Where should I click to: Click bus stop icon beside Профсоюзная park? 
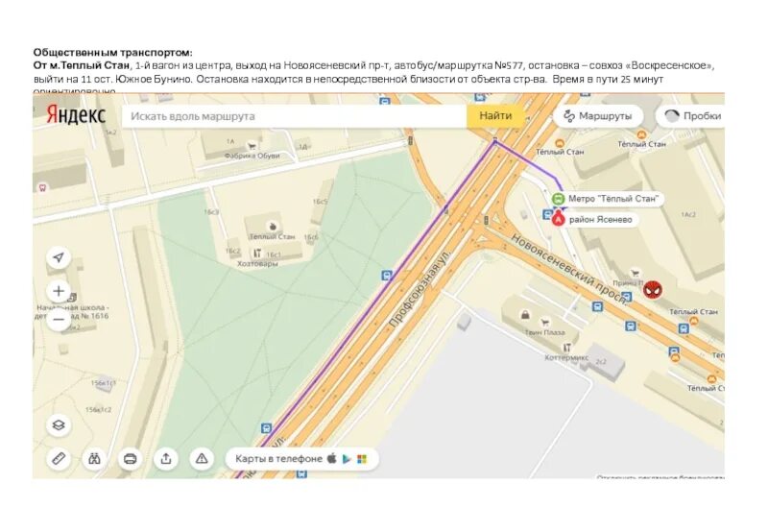coord(387,276)
